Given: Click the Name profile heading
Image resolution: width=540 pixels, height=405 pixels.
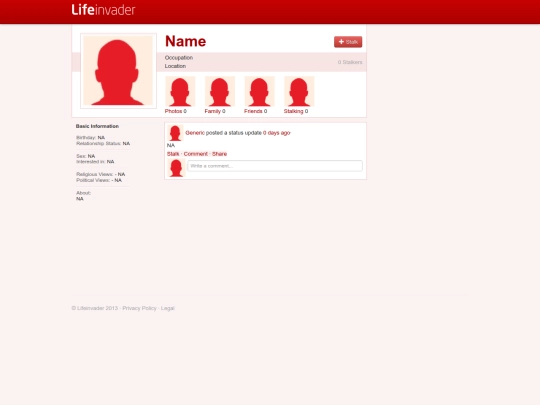Looking at the screenshot, I should [x=186, y=41].
